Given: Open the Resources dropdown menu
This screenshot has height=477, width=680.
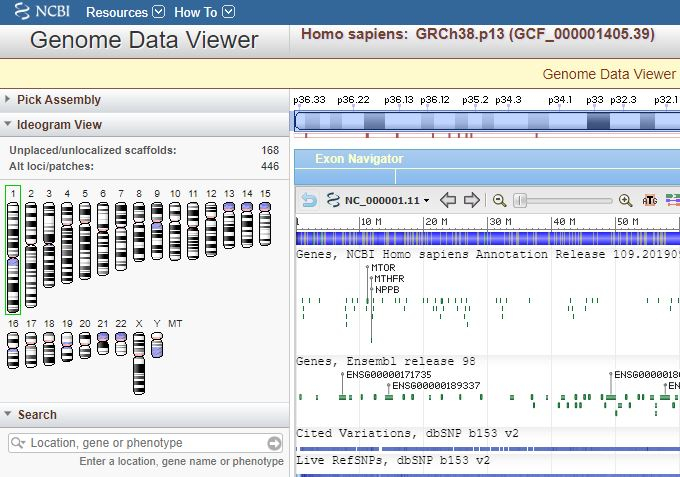Looking at the screenshot, I should pyautogui.click(x=125, y=12).
